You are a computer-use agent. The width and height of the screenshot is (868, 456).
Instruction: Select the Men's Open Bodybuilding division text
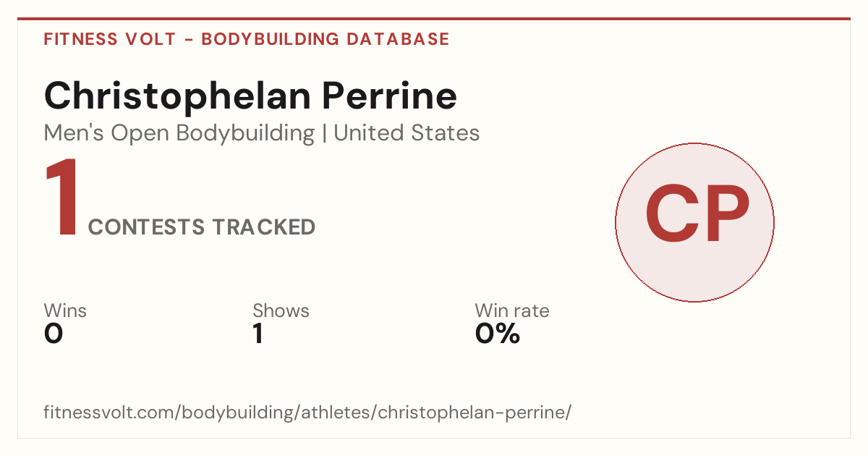[x=179, y=133]
